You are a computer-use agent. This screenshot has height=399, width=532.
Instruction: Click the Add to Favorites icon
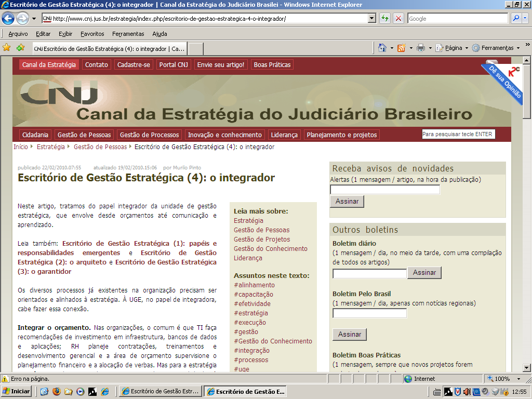pyautogui.click(x=20, y=48)
